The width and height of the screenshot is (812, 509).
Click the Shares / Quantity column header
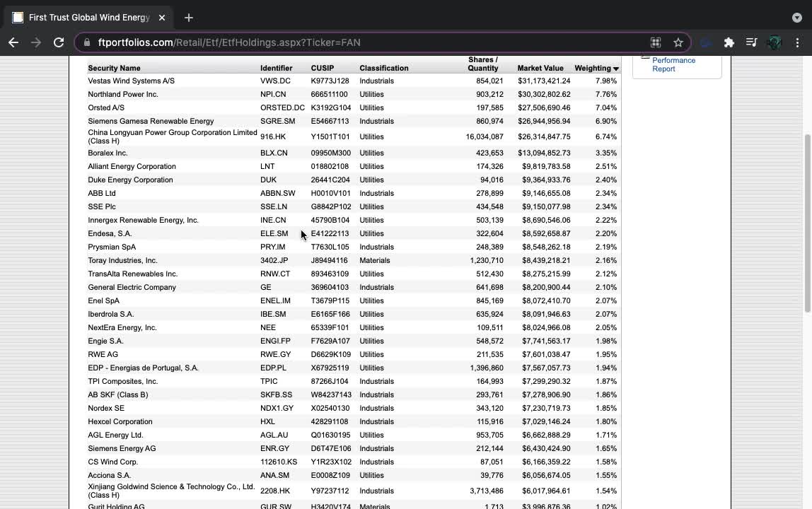coord(482,64)
